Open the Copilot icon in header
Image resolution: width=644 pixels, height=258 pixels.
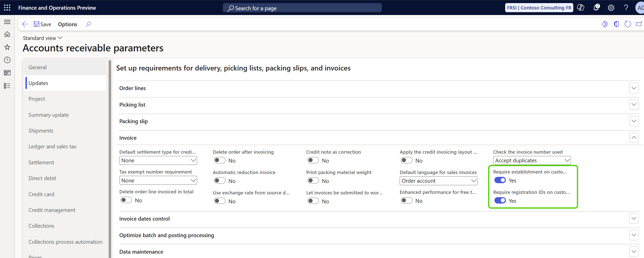coord(581,8)
